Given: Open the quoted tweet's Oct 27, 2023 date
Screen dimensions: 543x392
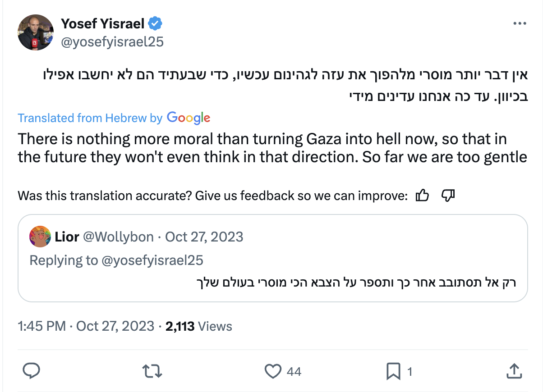Looking at the screenshot, I should click(204, 237).
